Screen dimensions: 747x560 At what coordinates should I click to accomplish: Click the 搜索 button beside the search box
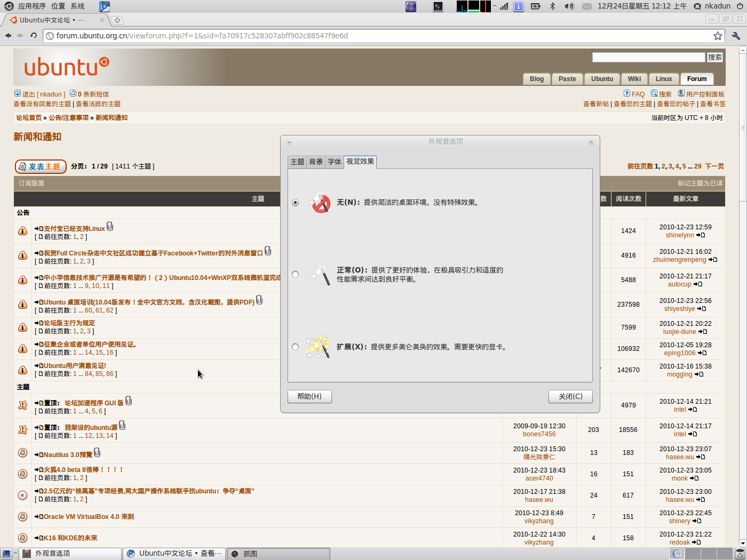click(x=715, y=57)
